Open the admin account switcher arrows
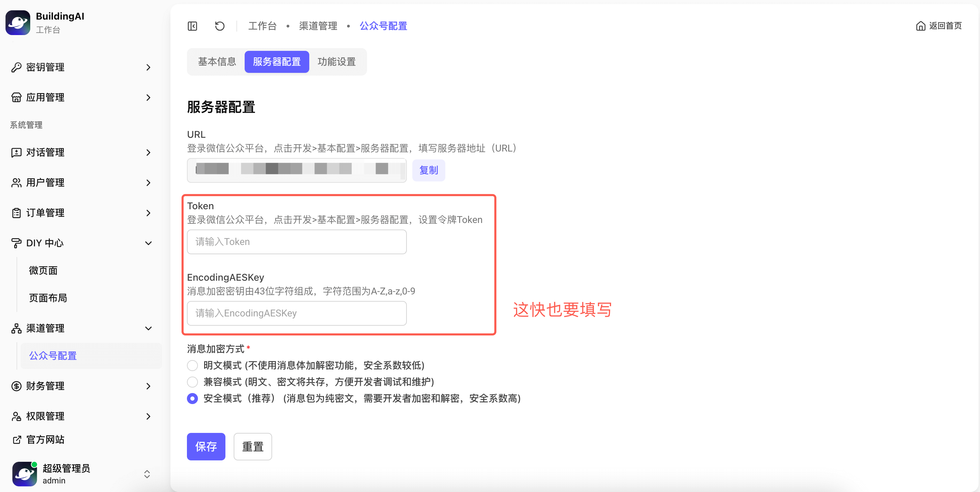980x492 pixels. 147,474
